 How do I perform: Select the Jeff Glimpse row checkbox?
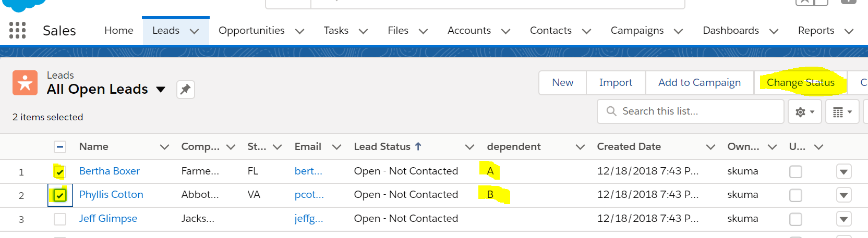coord(60,219)
